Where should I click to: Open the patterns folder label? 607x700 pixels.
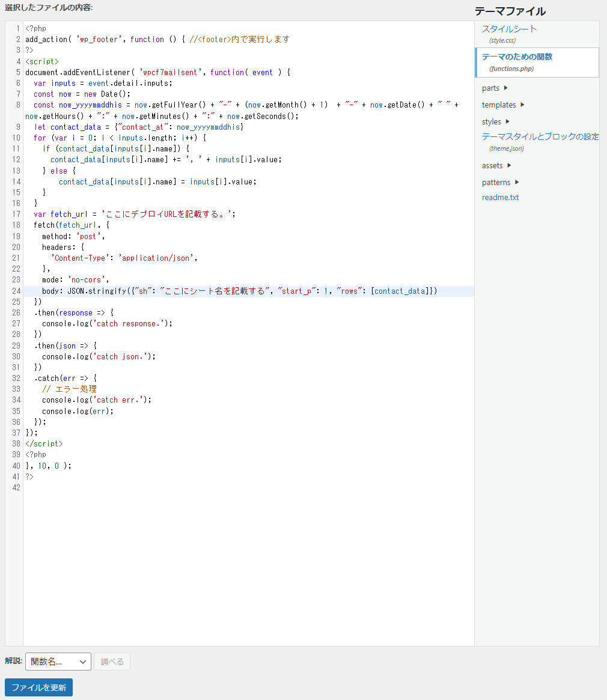pyautogui.click(x=496, y=183)
